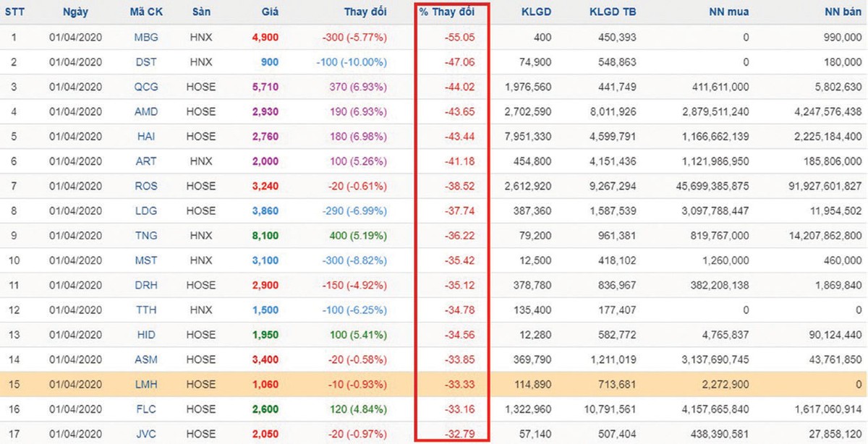Select the highlighted LMH row
This screenshot has width=868, height=444.
[434, 383]
